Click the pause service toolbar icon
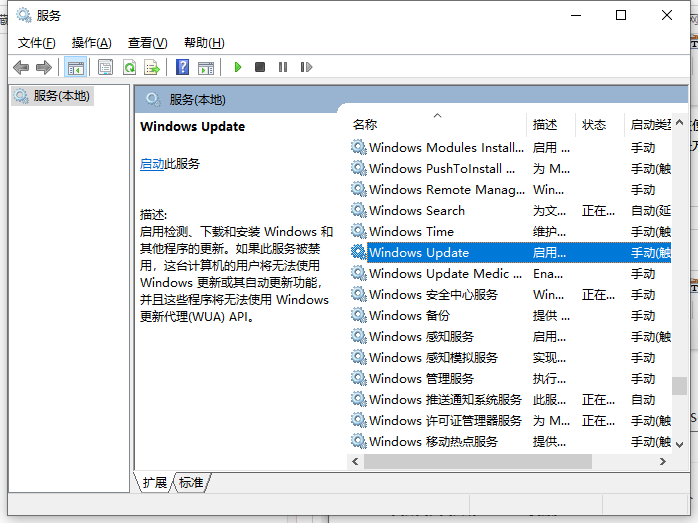This screenshot has width=698, height=523. coord(283,67)
